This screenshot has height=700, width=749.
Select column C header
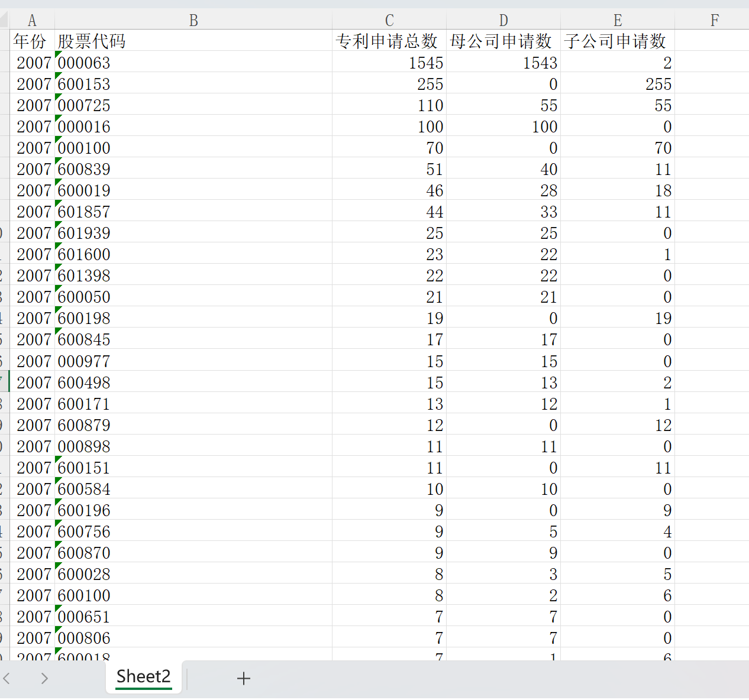click(x=389, y=21)
